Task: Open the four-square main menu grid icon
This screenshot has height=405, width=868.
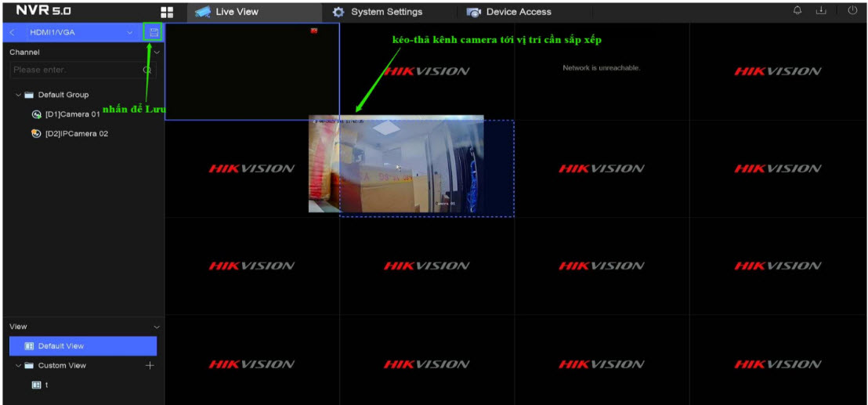Action: tap(166, 12)
